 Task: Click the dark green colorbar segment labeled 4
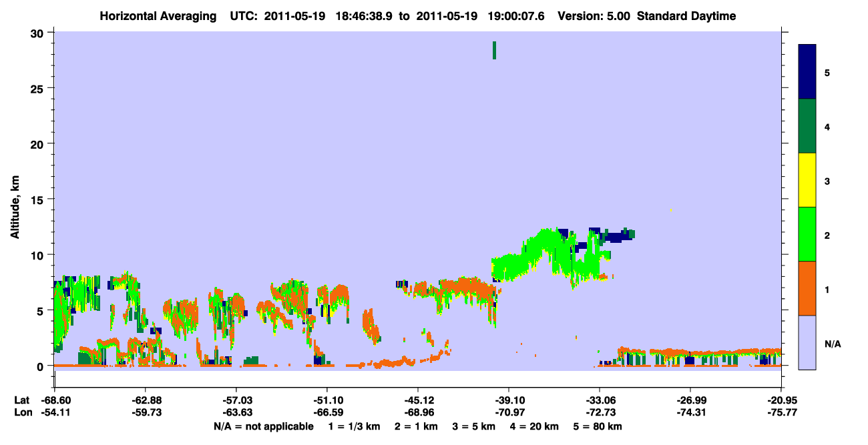(x=807, y=126)
